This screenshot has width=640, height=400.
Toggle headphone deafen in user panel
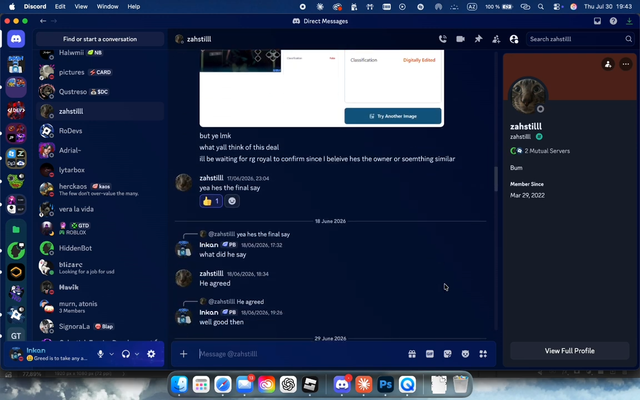point(126,354)
